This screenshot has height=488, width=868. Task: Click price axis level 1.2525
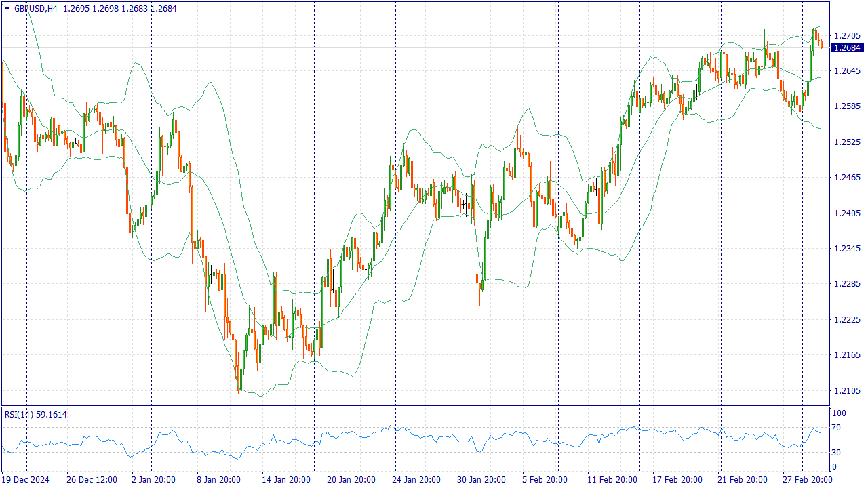coord(846,142)
